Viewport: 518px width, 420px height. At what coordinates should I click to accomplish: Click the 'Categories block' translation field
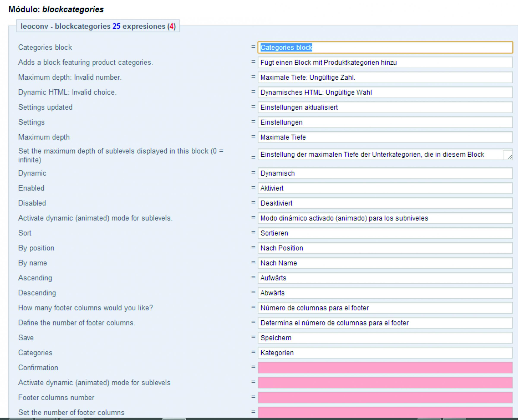[385, 47]
